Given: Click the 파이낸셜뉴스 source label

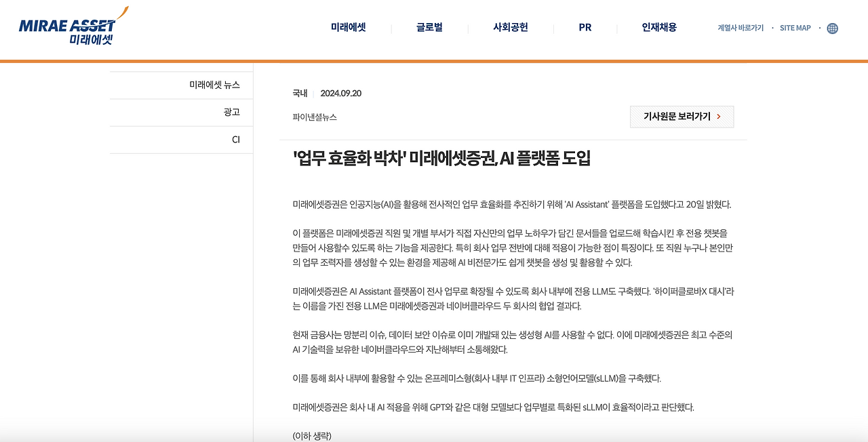Looking at the screenshot, I should (x=313, y=116).
